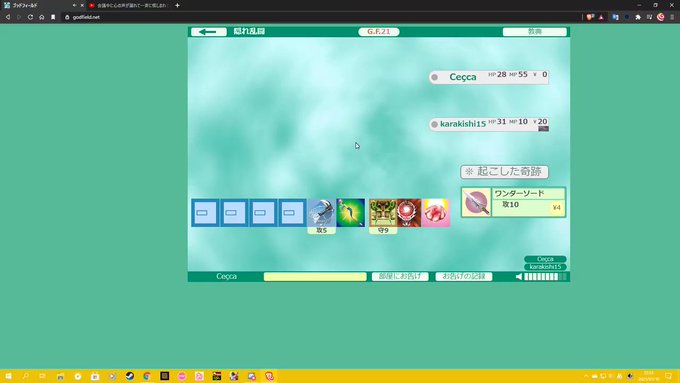Screen dimensions: 680x383
Task: Open File Explorer on the taskbar
Action: click(60, 376)
